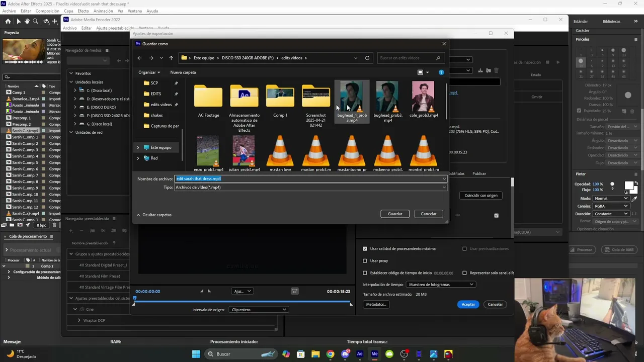Enable Establecer código de tiempo de inicio

pyautogui.click(x=365, y=273)
